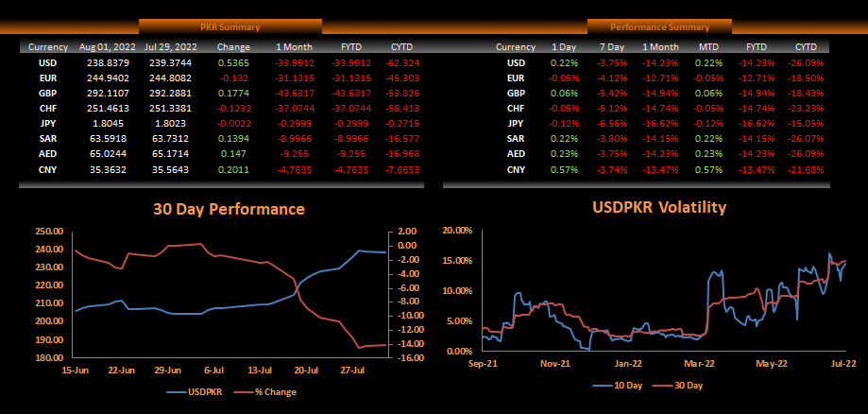The image size is (868, 414).
Task: Select USD rate cell 238.8379
Action: [105, 62]
